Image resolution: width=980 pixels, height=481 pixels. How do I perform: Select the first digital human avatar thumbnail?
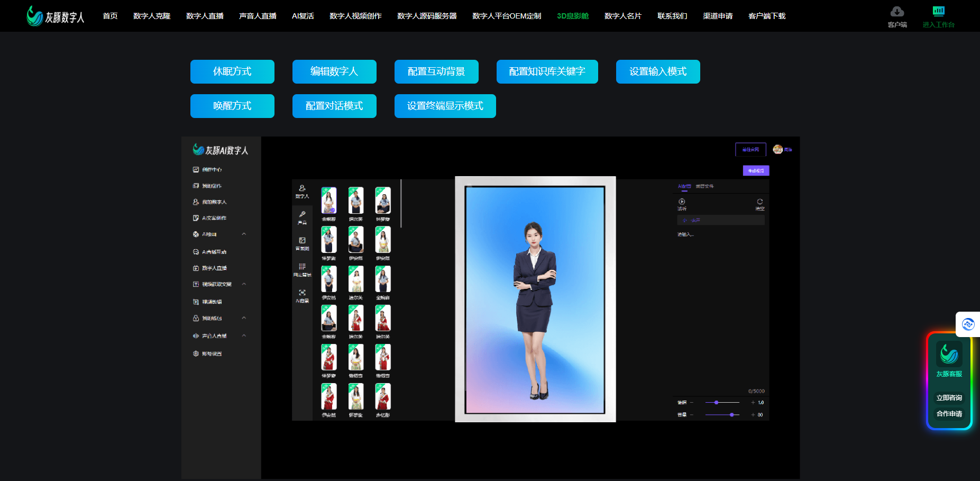[x=329, y=201]
